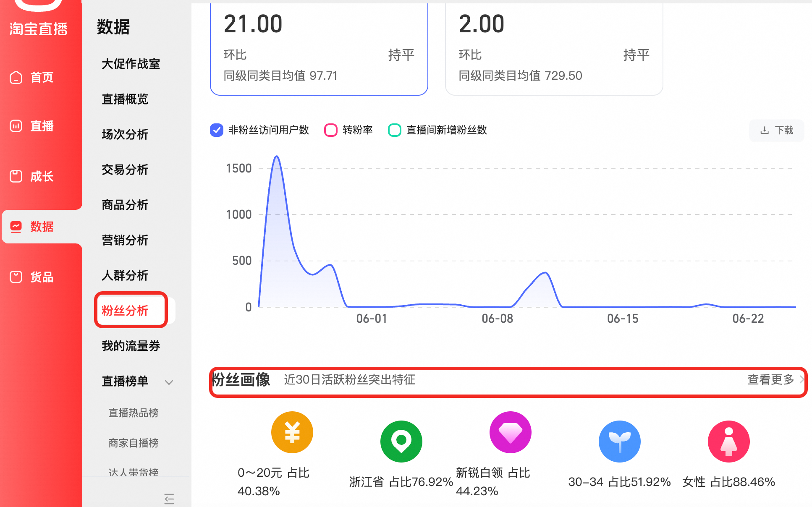Enable the 转粉率 checkbox
This screenshot has height=507, width=812.
[331, 130]
